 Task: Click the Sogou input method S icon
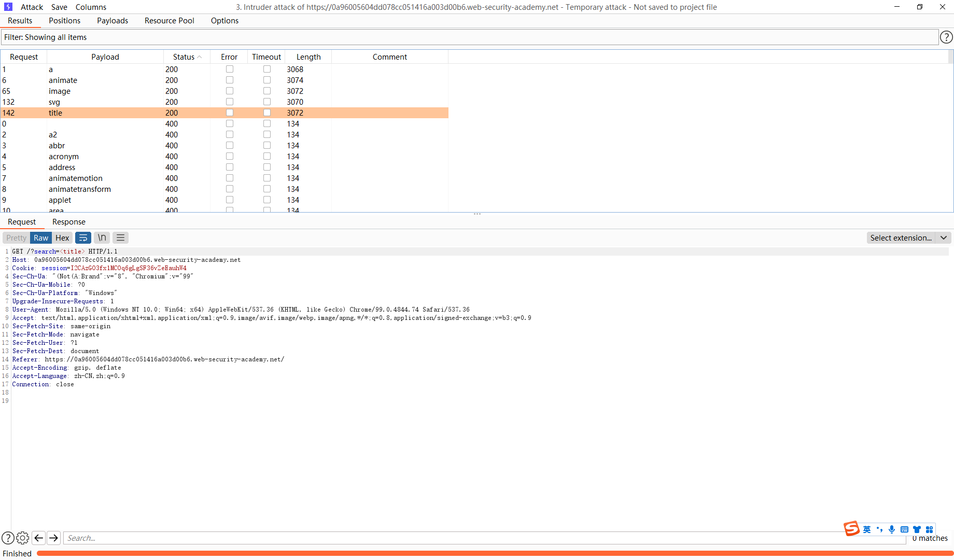[x=851, y=528]
